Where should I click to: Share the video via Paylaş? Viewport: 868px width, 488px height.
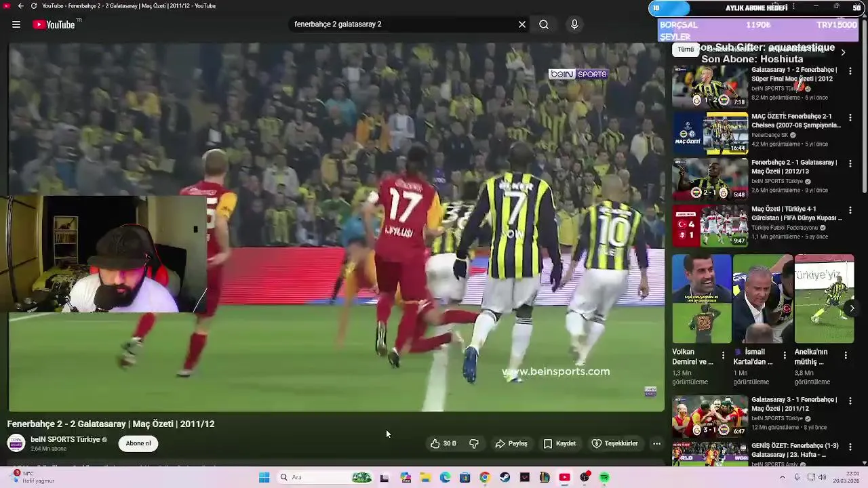pyautogui.click(x=511, y=443)
